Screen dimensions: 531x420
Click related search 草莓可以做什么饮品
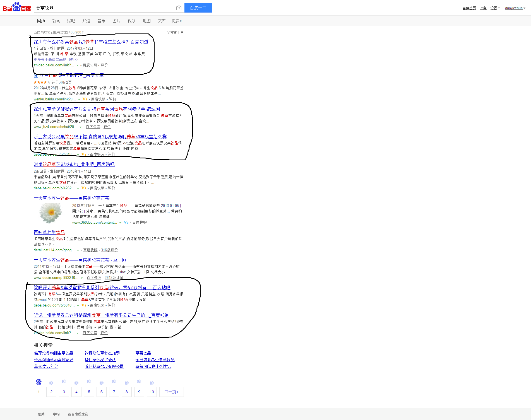[x=153, y=366]
